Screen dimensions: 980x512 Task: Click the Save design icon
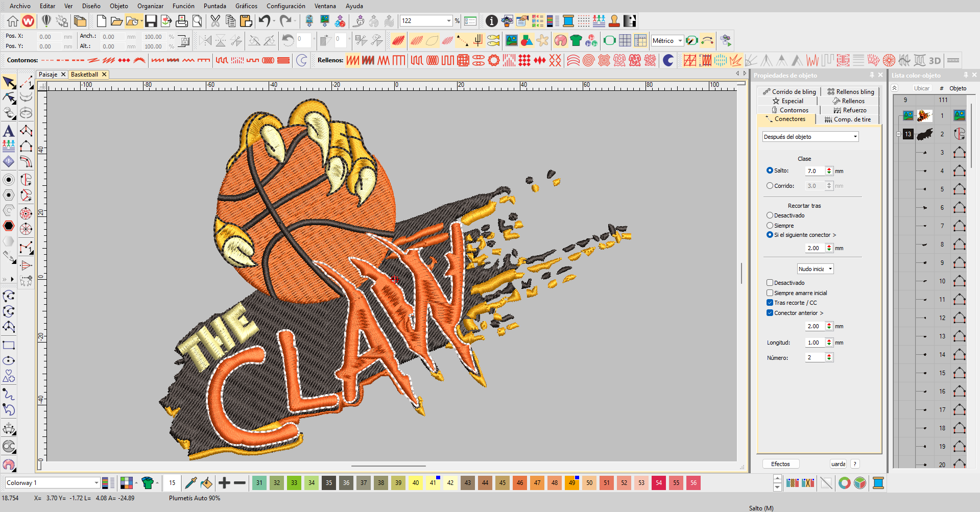(x=151, y=21)
